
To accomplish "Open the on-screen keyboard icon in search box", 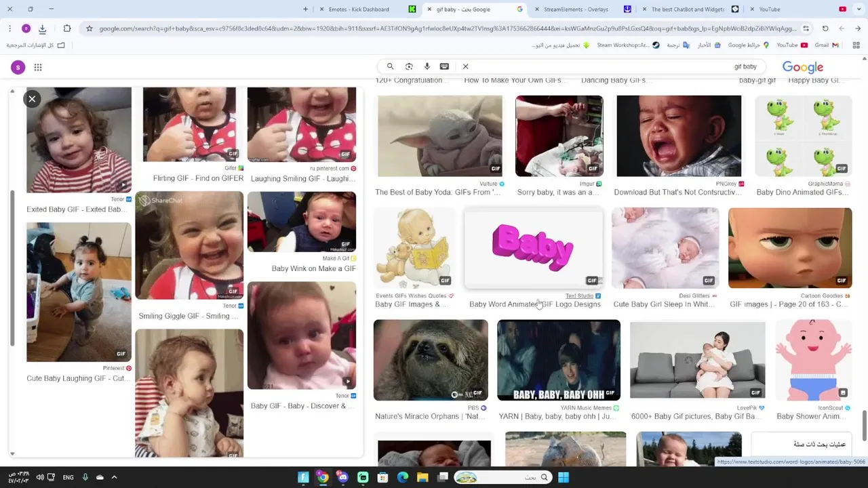I will pyautogui.click(x=444, y=66).
